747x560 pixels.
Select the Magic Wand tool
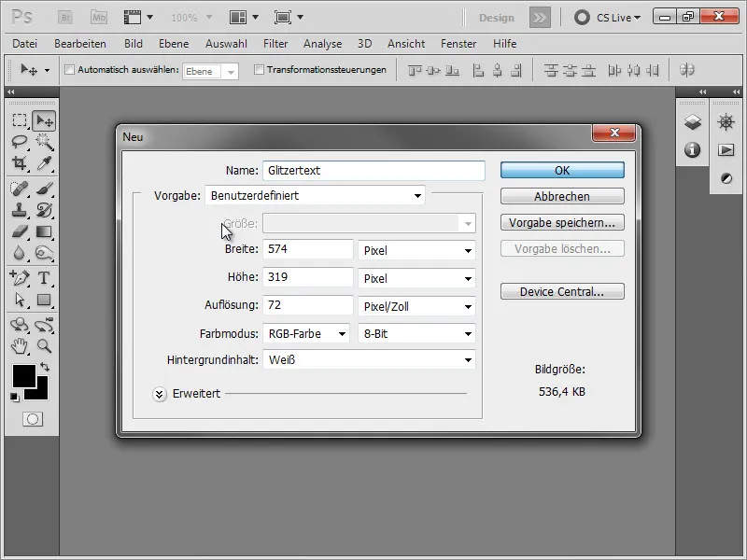tap(44, 142)
